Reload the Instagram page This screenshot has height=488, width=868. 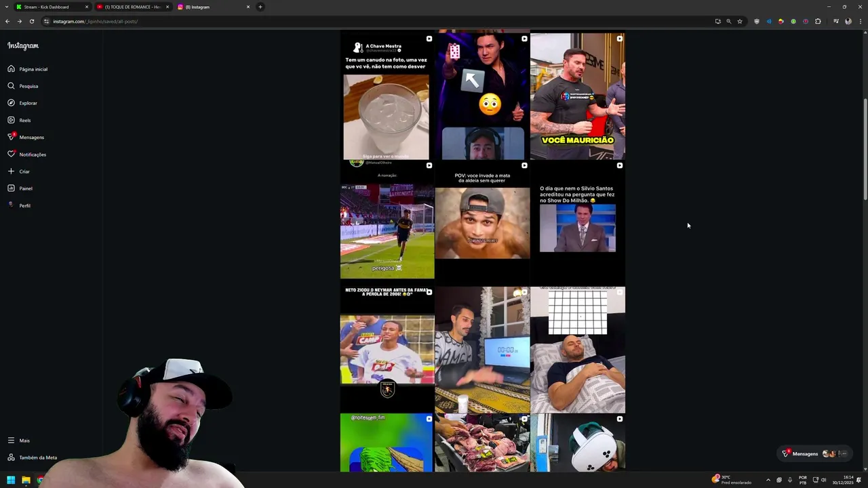click(x=32, y=21)
